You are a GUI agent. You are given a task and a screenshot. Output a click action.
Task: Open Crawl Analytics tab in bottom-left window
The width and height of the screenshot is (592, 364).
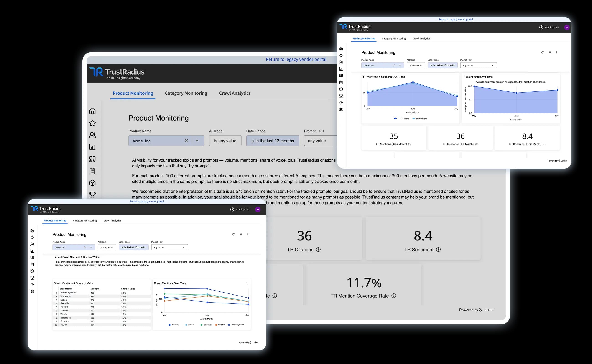tap(112, 220)
